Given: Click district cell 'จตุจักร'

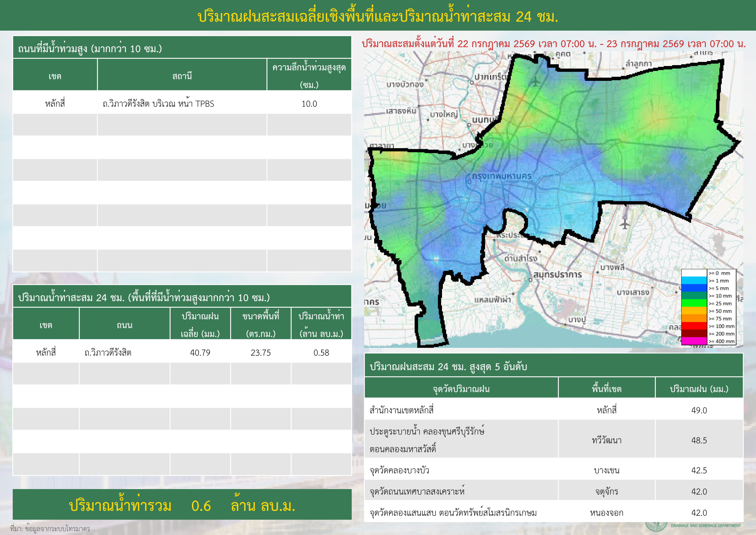Looking at the screenshot, I should pyautogui.click(x=606, y=491).
